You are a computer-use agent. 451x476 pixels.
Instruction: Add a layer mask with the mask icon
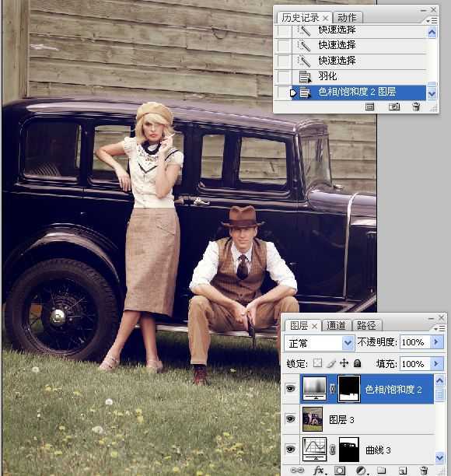tap(340, 471)
